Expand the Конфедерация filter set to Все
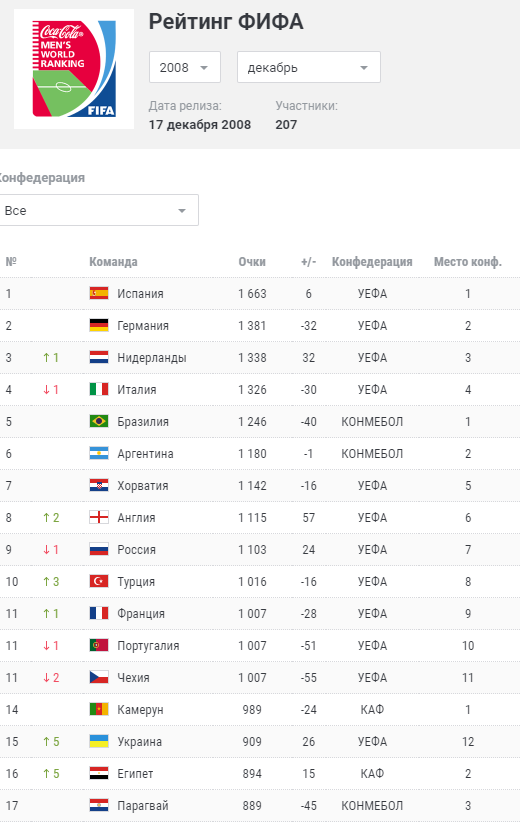The image size is (520, 824). click(98, 210)
